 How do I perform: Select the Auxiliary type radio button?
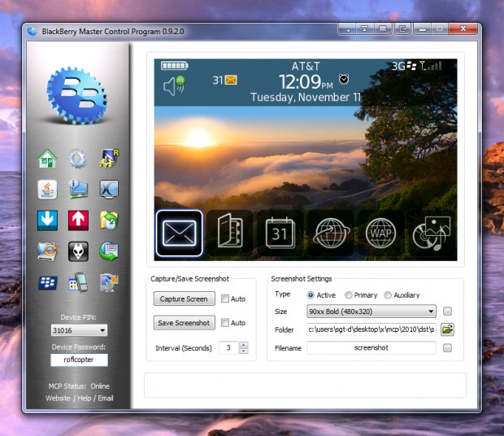[388, 294]
